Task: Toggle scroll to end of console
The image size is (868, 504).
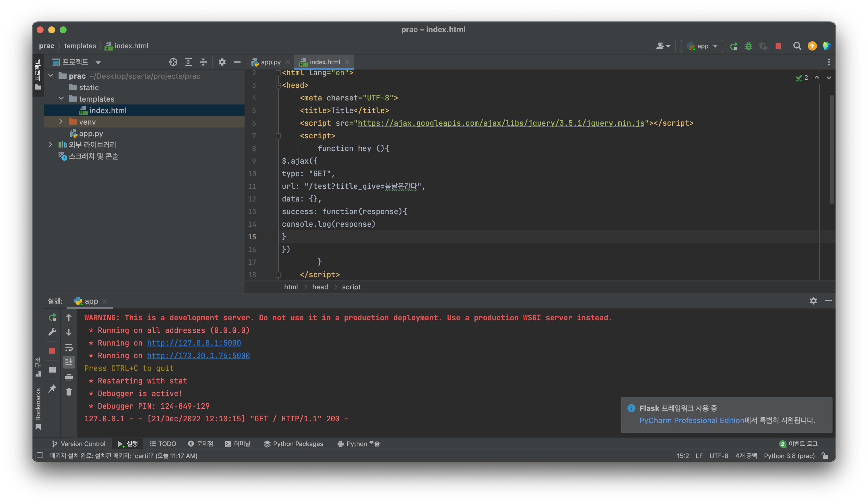Action: click(x=69, y=362)
